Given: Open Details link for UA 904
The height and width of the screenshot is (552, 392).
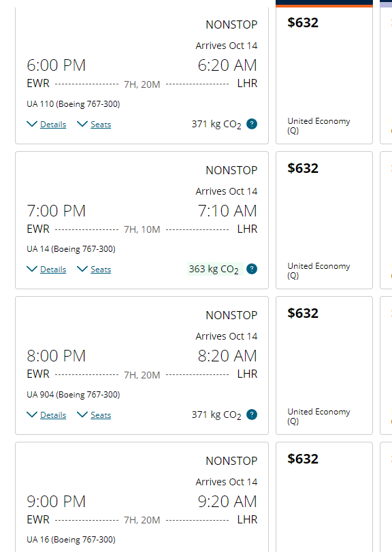Looking at the screenshot, I should (53, 415).
